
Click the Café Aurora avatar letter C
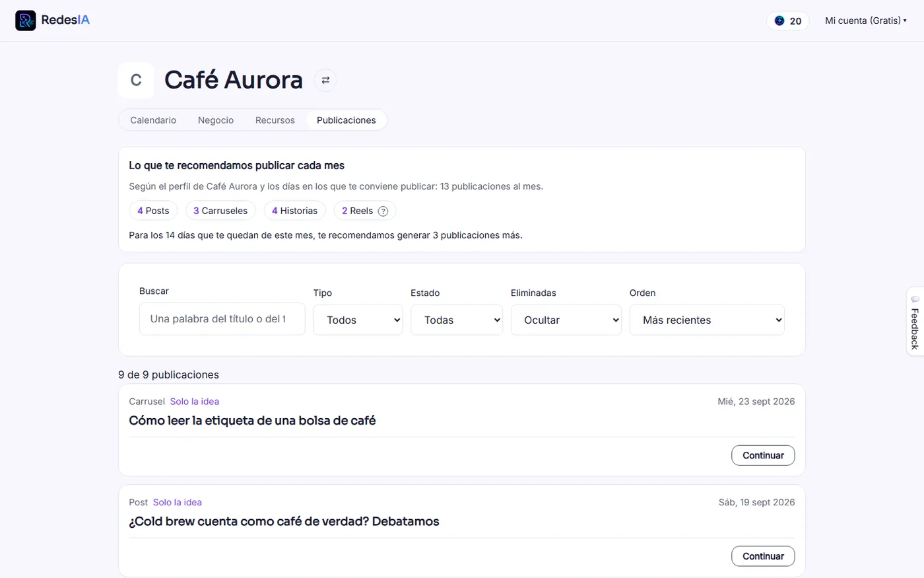click(136, 81)
